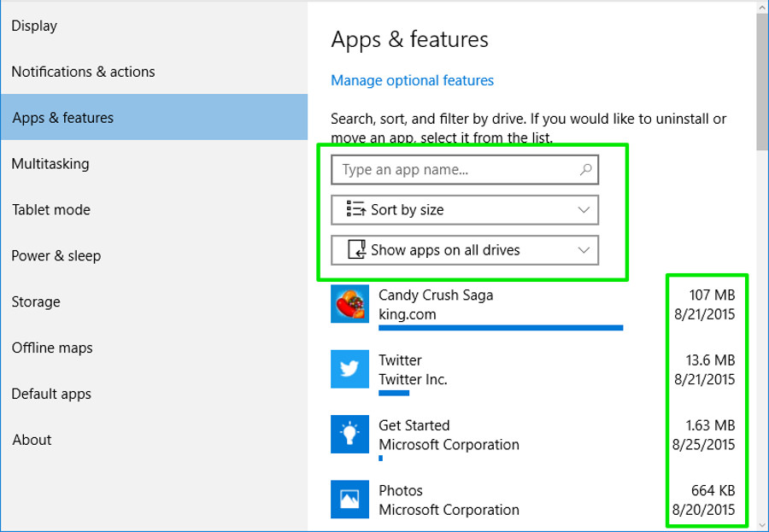Click the vertical scrollbar thumb
The height and width of the screenshot is (532, 769).
762,81
